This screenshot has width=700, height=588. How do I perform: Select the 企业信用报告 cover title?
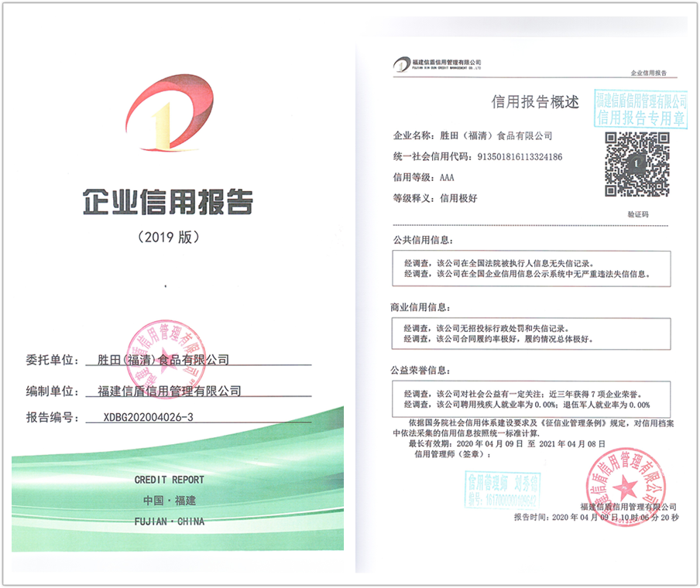168,201
